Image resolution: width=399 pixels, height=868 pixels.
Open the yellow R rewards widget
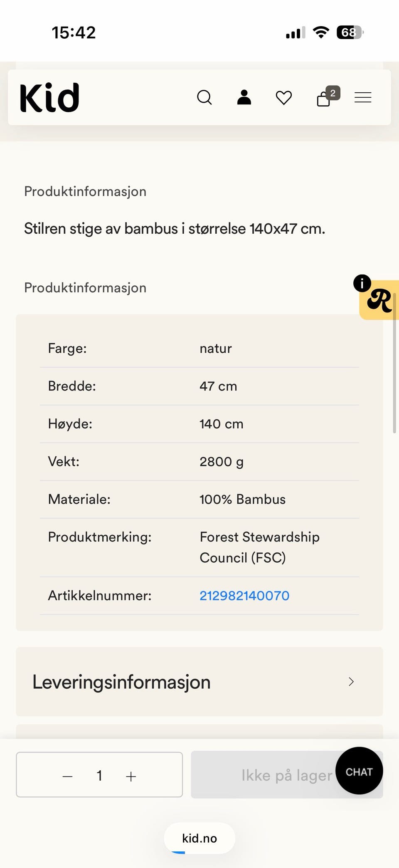tap(379, 300)
